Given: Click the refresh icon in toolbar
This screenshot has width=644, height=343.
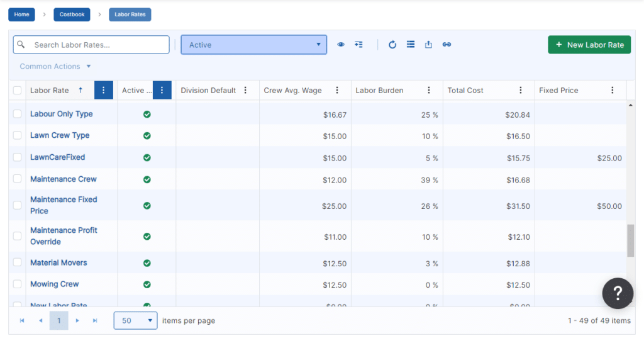Looking at the screenshot, I should [x=392, y=45].
